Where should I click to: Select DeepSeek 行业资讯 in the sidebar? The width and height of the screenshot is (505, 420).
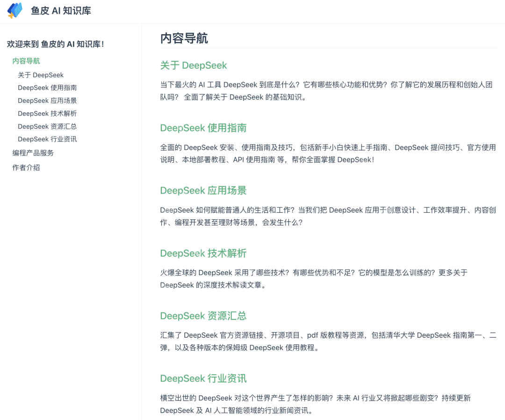[47, 139]
